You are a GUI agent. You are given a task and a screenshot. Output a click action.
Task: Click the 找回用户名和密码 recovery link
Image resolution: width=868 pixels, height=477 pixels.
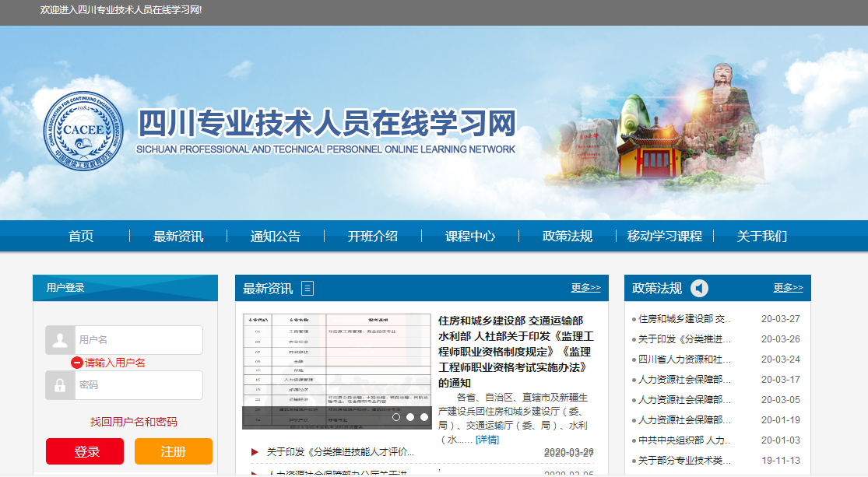point(134,422)
